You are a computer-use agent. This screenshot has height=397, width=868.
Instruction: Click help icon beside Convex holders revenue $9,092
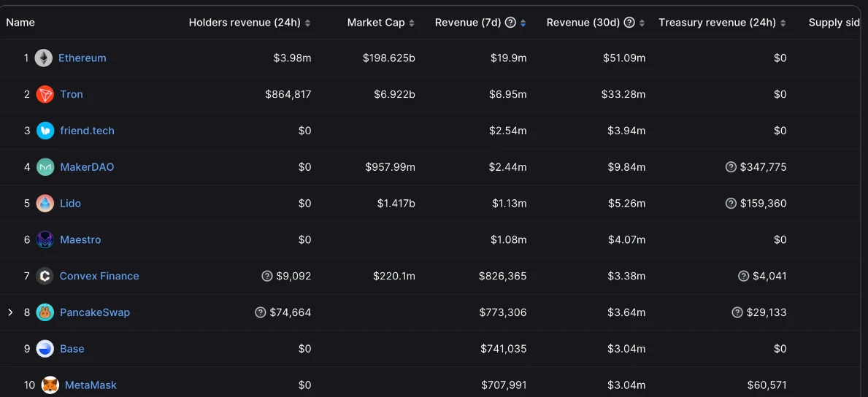pyautogui.click(x=266, y=276)
